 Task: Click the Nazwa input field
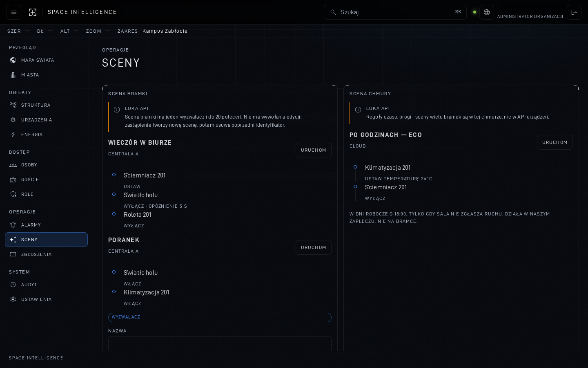(x=220, y=343)
